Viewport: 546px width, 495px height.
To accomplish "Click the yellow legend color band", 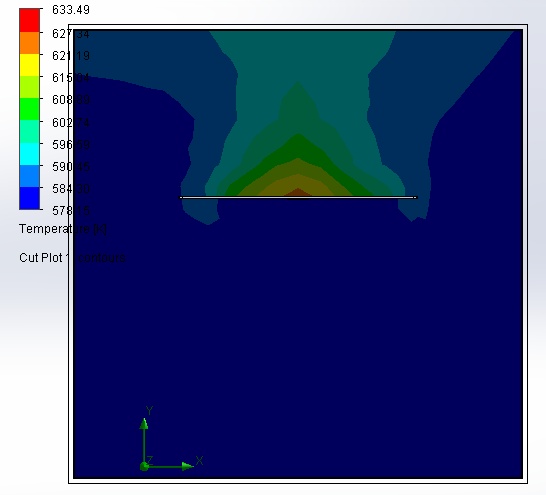I will pos(30,65).
